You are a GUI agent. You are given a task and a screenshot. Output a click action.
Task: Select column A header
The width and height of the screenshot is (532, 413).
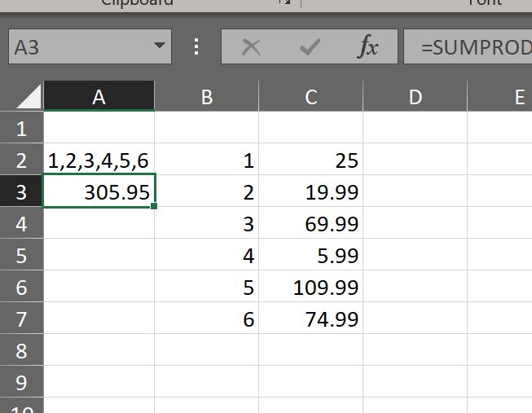pos(99,96)
